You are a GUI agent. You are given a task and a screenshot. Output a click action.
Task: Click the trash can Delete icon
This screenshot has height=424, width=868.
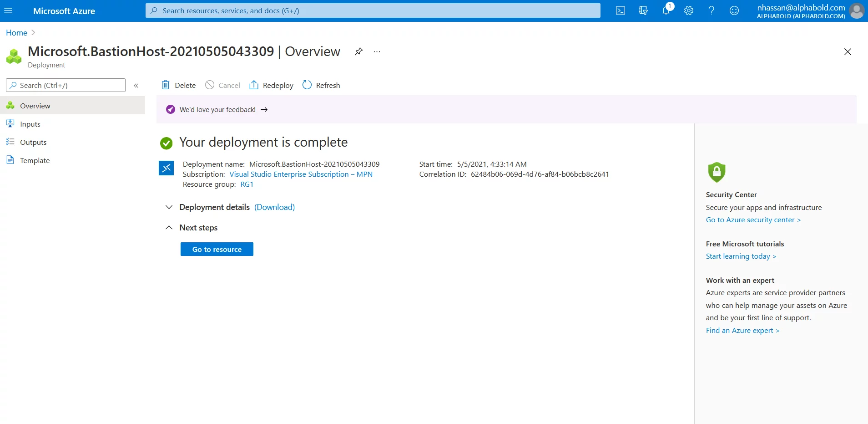[166, 85]
